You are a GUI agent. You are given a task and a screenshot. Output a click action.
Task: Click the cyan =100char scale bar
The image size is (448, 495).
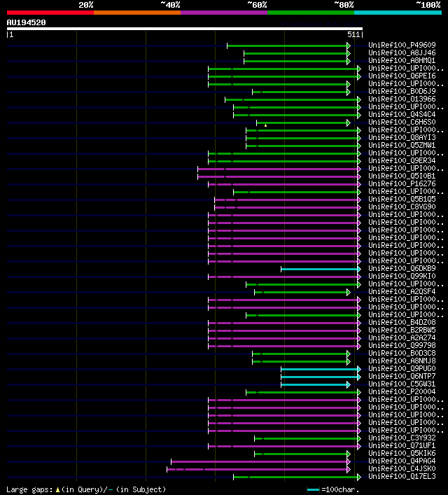tap(314, 489)
